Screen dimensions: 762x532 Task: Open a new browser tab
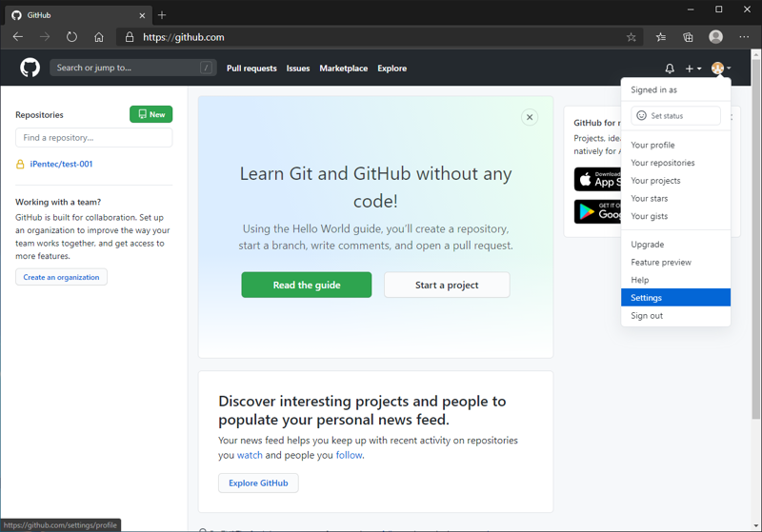pos(162,15)
